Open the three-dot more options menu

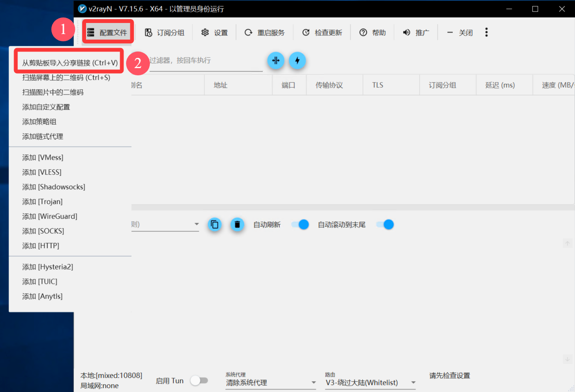486,32
